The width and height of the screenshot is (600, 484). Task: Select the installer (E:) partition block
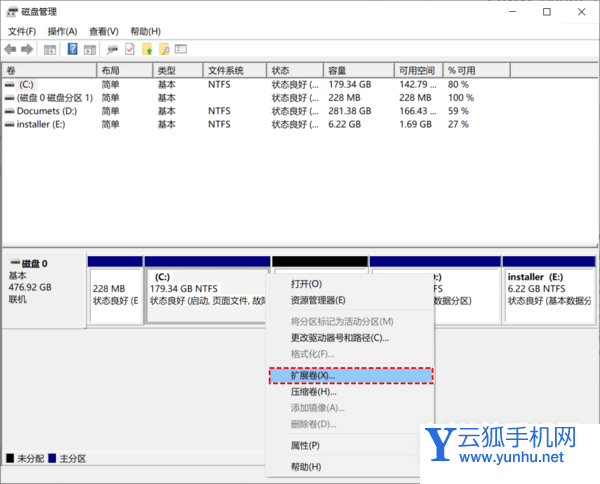click(x=549, y=291)
